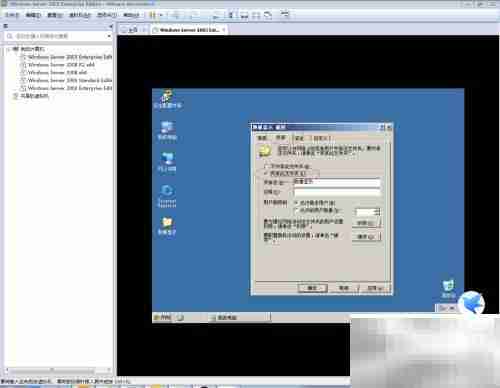This screenshot has width=500, height=388.
Task: Select Windows Server 2008 x64 in the library
Action: coord(57,72)
